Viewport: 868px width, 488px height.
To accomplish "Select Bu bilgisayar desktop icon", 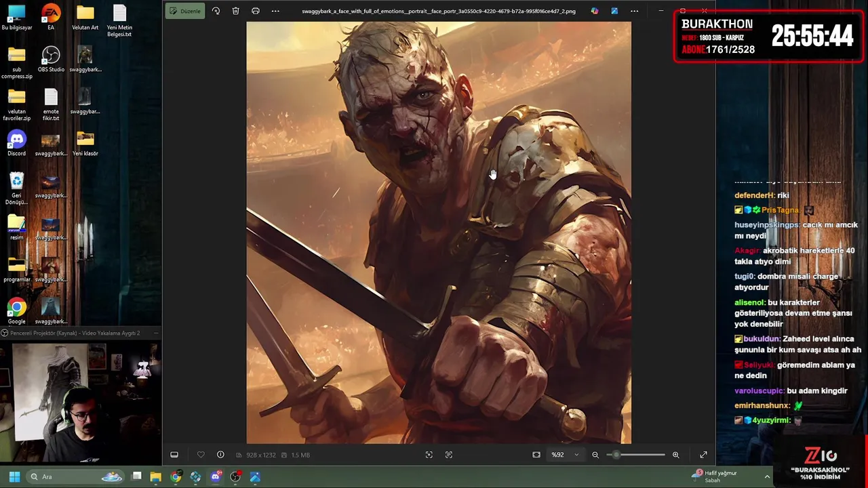I will point(16,18).
